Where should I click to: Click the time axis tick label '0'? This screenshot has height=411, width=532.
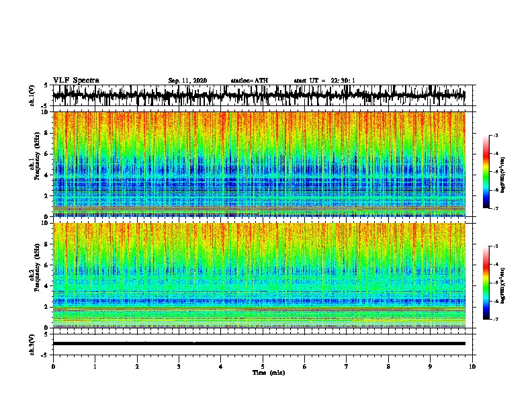point(53,367)
